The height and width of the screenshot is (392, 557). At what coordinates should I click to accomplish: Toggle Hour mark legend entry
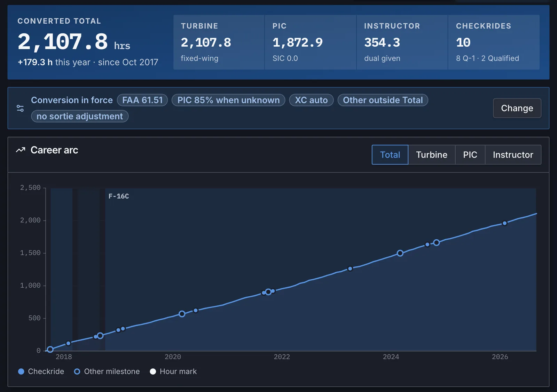173,371
